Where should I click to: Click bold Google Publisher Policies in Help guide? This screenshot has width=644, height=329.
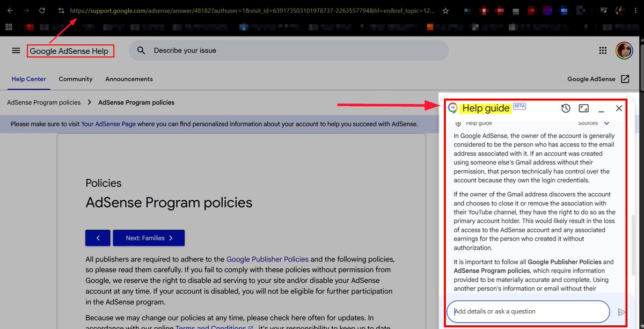(x=565, y=262)
